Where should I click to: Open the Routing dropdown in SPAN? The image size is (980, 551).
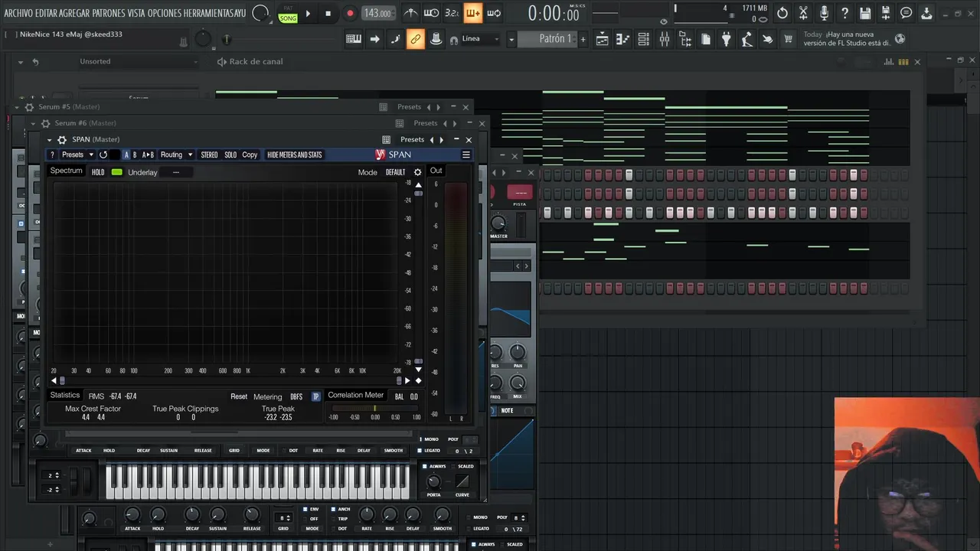[176, 155]
